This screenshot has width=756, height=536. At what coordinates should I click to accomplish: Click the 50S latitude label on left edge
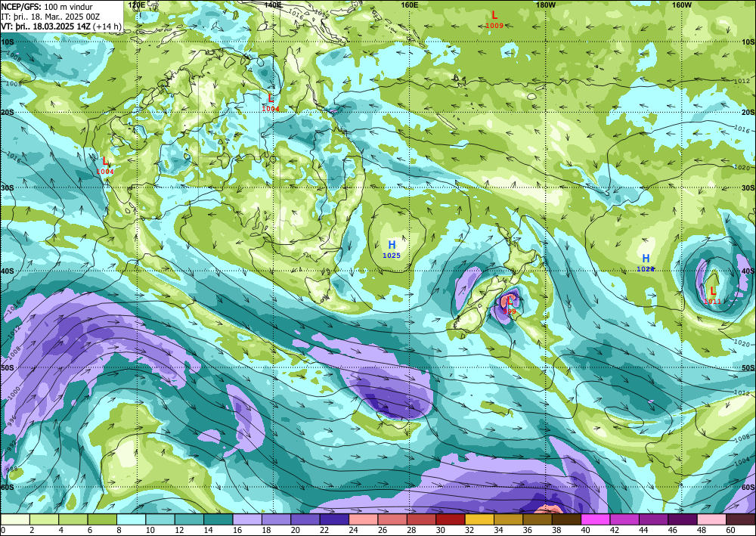8,367
